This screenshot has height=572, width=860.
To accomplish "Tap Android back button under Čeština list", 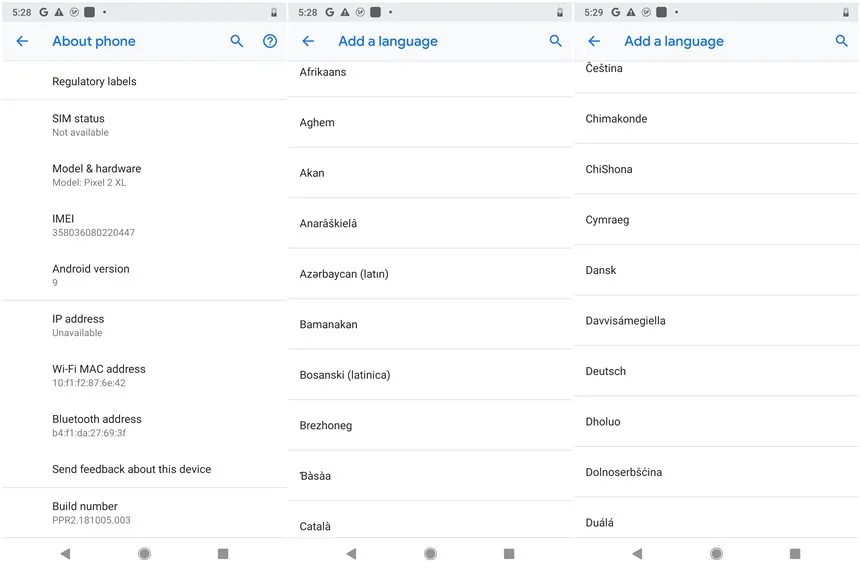I will tap(637, 554).
